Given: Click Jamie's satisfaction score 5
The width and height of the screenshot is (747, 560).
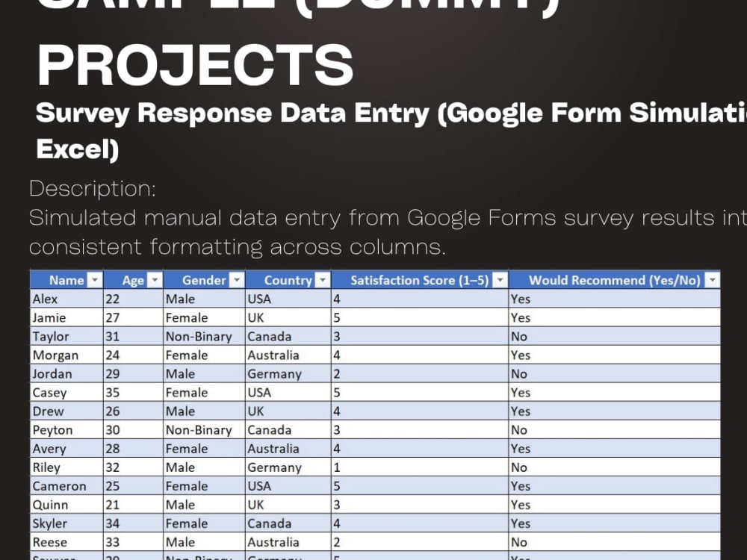Looking at the screenshot, I should pos(419,317).
